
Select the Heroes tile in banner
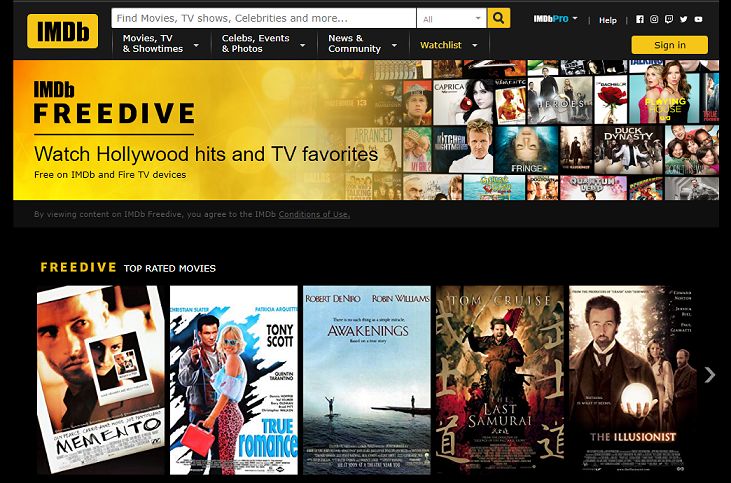560,100
